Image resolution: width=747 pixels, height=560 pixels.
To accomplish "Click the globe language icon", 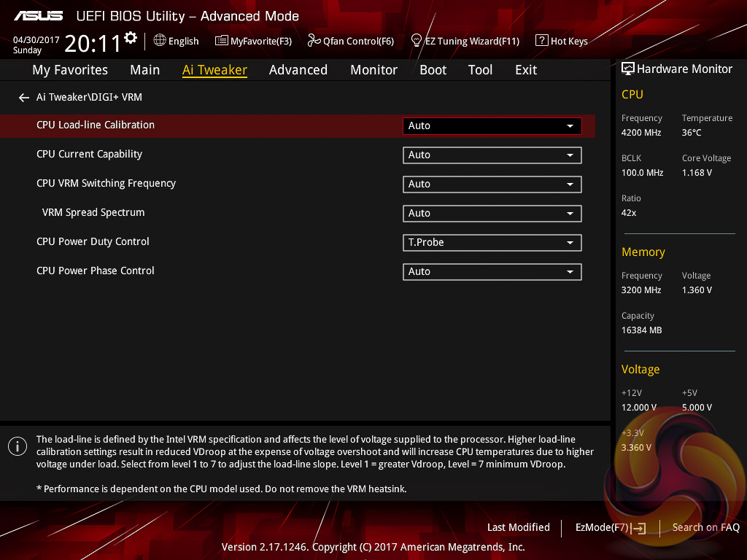I will point(160,41).
